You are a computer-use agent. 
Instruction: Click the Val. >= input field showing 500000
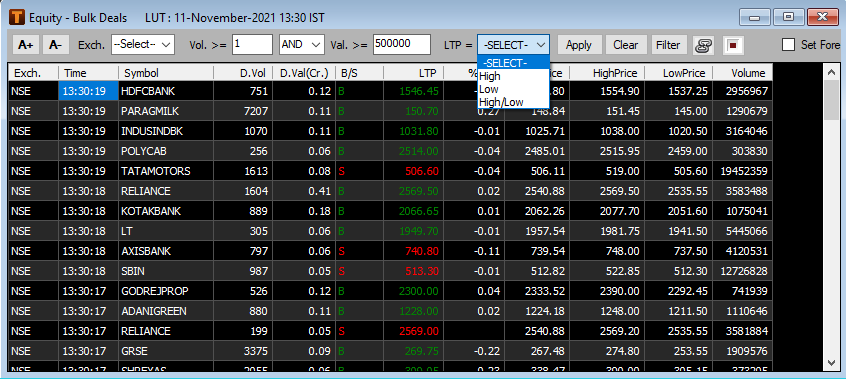(x=401, y=45)
